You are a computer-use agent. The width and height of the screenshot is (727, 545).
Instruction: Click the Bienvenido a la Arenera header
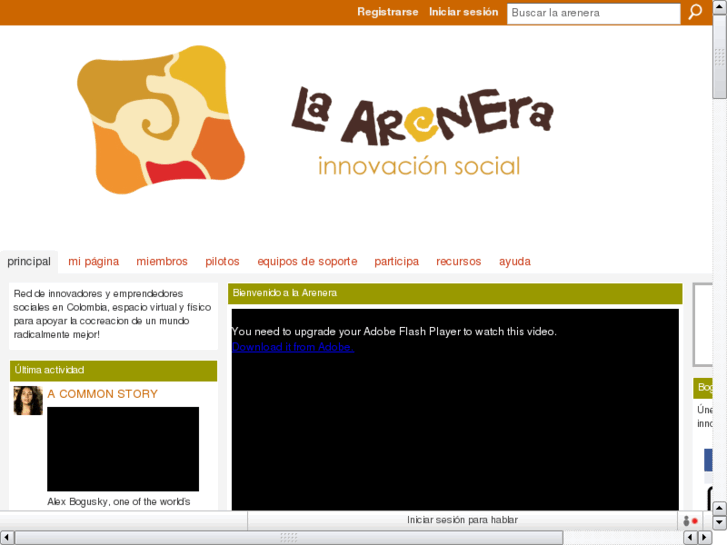(455, 293)
